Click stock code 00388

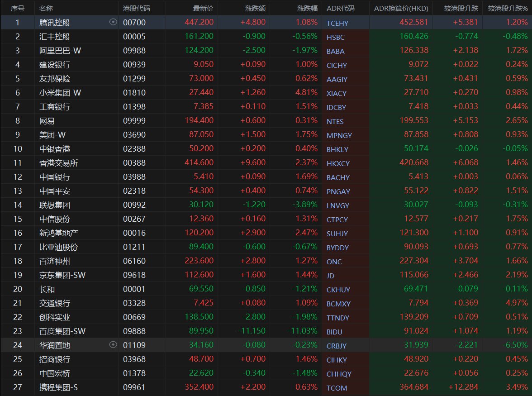pyautogui.click(x=134, y=163)
